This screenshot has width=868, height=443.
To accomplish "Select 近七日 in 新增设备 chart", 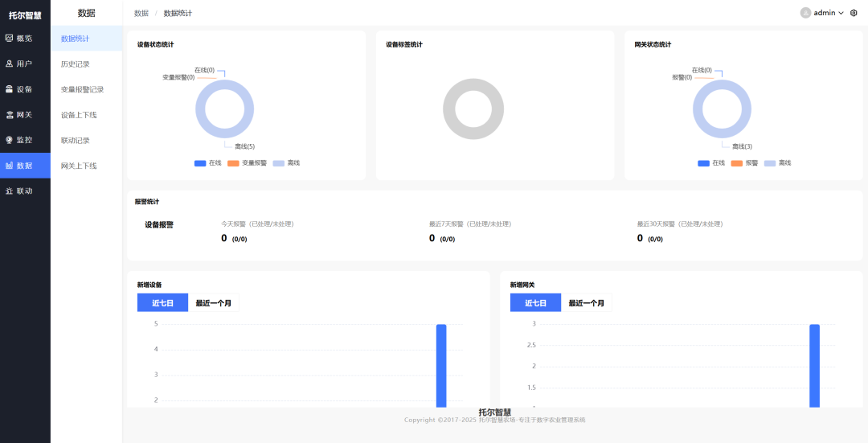I will click(162, 303).
